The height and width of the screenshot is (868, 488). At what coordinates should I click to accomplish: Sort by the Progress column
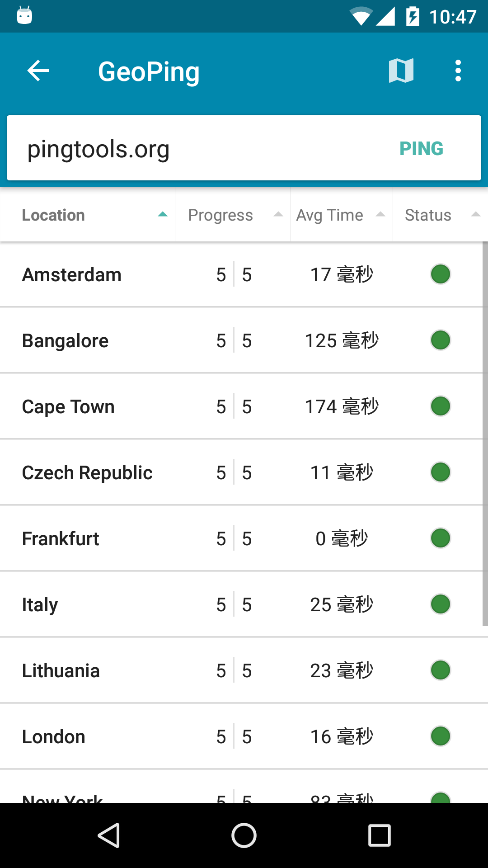pos(233,215)
